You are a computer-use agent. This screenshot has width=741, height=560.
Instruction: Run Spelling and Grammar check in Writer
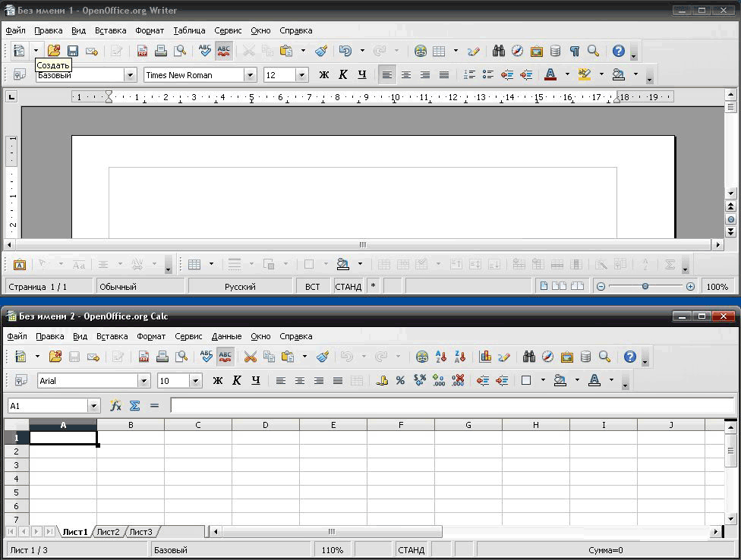coord(205,51)
